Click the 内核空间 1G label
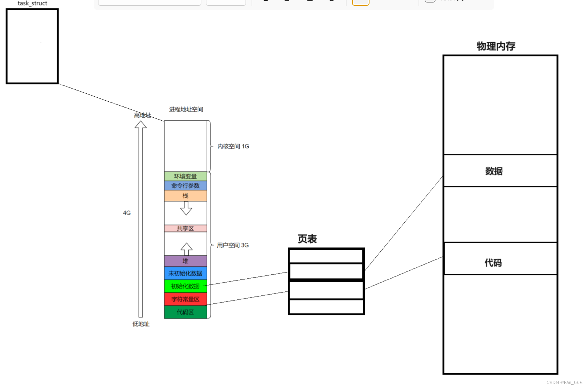 pyautogui.click(x=233, y=146)
